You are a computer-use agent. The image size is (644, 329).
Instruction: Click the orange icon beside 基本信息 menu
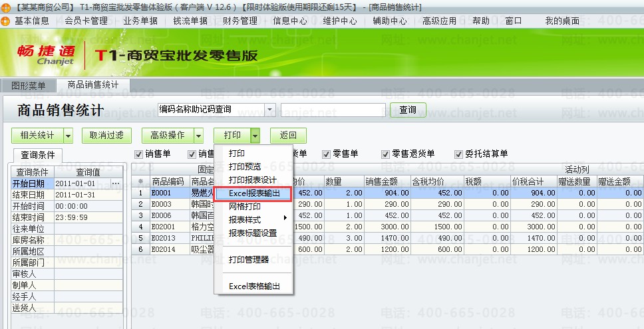tap(5, 21)
